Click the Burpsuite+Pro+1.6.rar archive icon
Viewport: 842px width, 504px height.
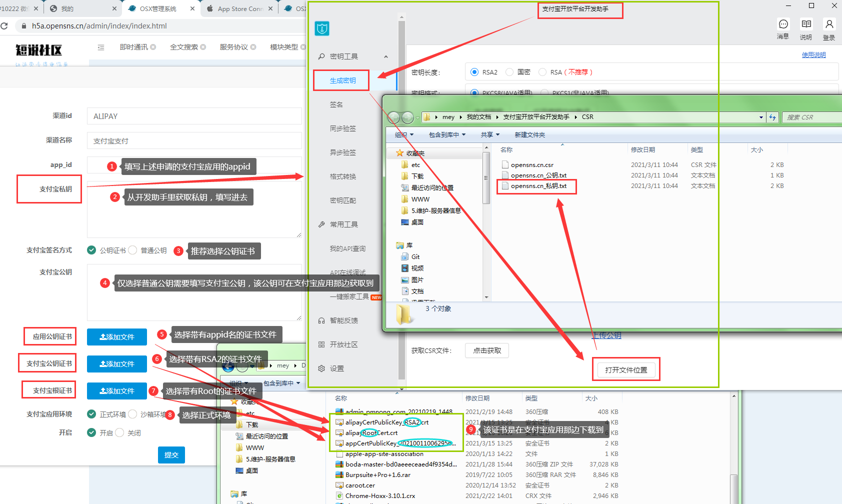(339, 475)
